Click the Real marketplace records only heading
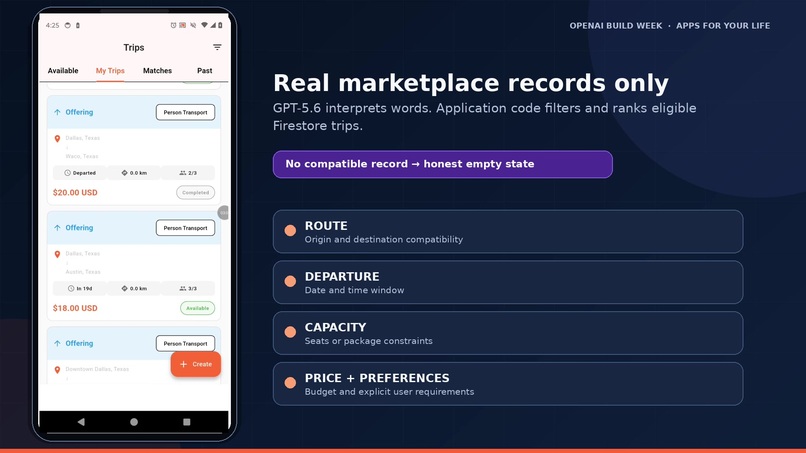Screen dimensions: 806x453 (471, 83)
